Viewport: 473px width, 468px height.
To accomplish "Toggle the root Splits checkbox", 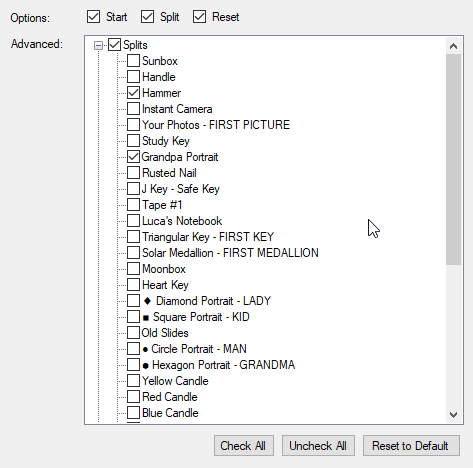I will (x=114, y=45).
